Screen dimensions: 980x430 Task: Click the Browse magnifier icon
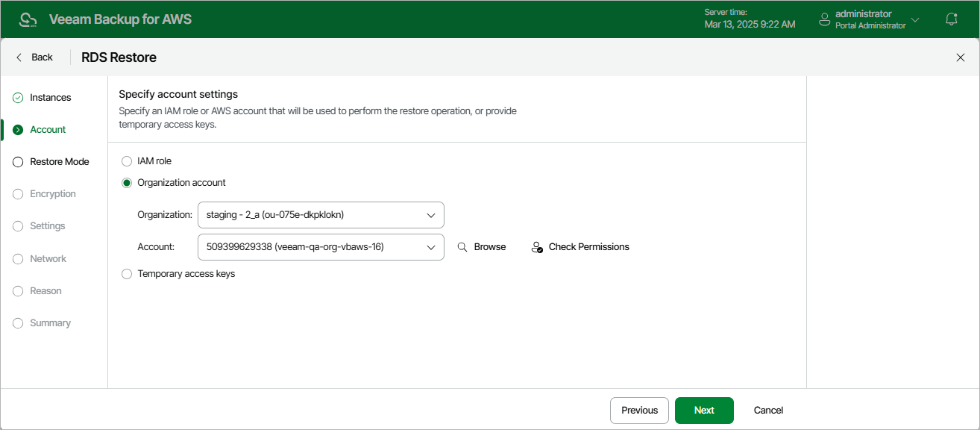click(463, 246)
